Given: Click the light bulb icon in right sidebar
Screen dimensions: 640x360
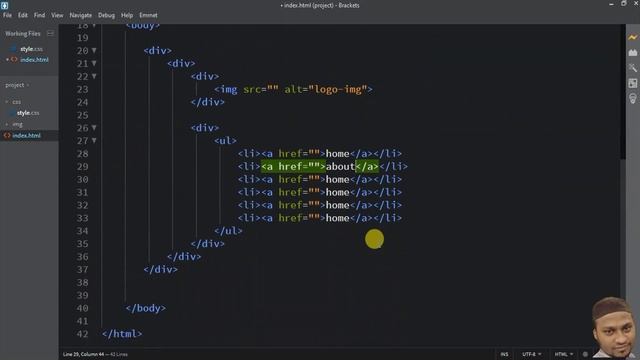Looking at the screenshot, I should tap(633, 99).
